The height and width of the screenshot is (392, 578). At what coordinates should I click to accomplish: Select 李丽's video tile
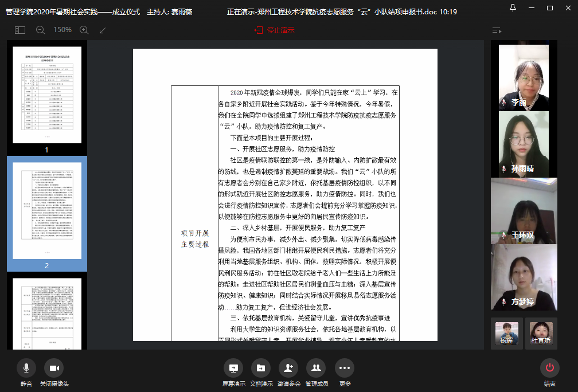[x=524, y=77]
